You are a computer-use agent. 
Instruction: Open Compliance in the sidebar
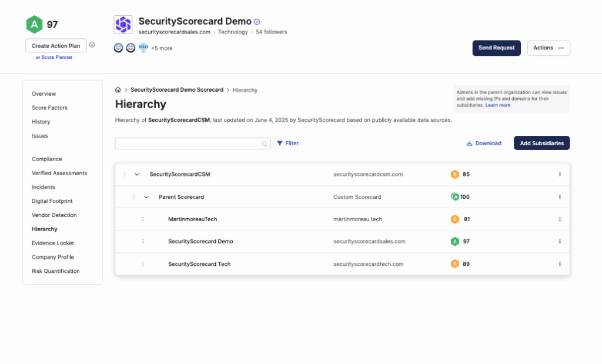click(x=47, y=159)
